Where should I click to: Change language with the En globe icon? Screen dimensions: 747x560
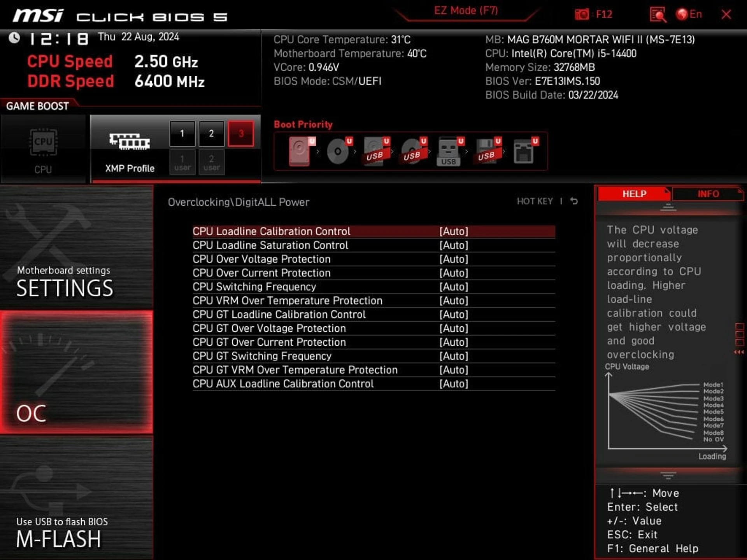tap(689, 14)
